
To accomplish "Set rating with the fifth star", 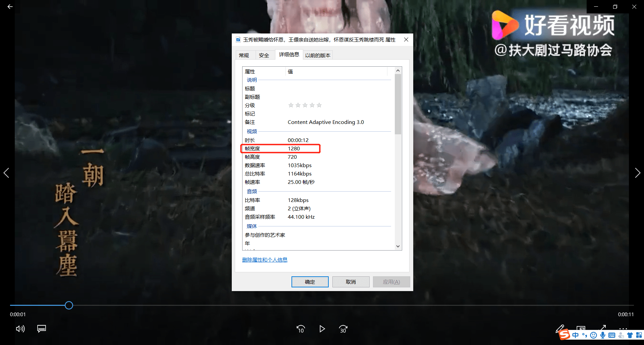I will [319, 105].
